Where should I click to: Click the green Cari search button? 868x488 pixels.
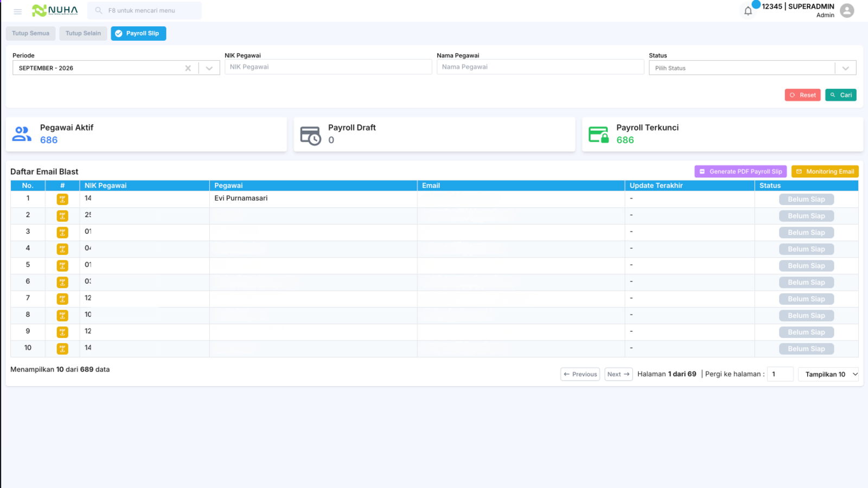tap(841, 95)
